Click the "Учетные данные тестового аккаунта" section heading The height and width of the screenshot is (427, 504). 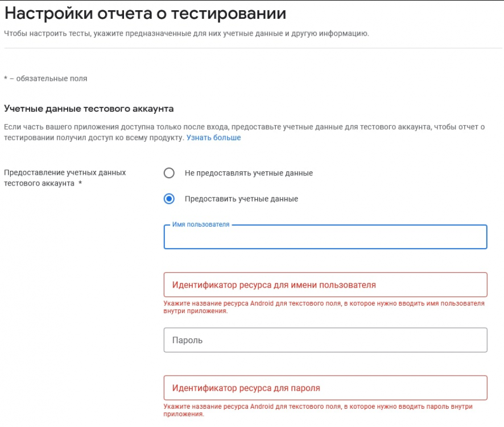click(x=89, y=109)
